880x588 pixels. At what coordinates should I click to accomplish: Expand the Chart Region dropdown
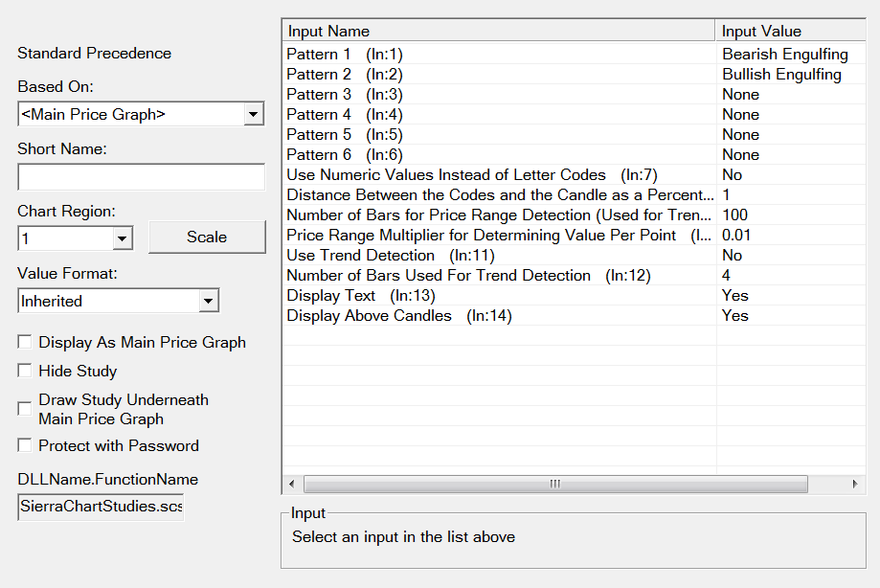click(x=122, y=237)
